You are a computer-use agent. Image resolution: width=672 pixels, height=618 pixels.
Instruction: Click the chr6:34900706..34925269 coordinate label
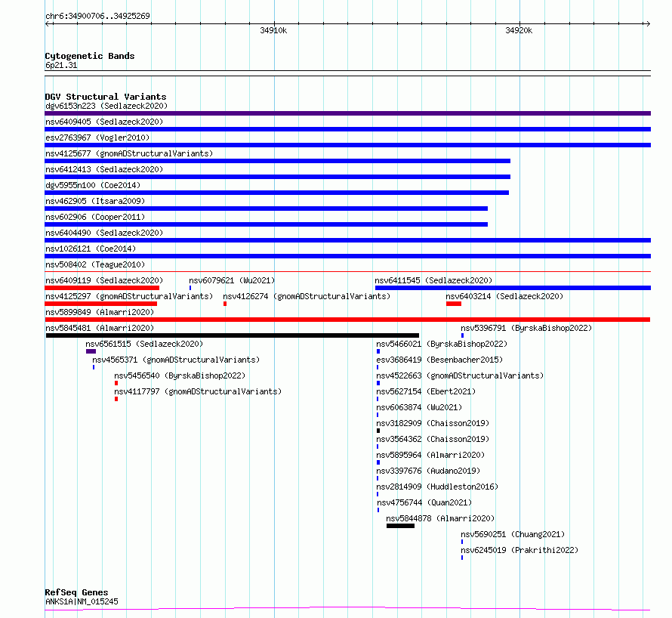pyautogui.click(x=97, y=16)
